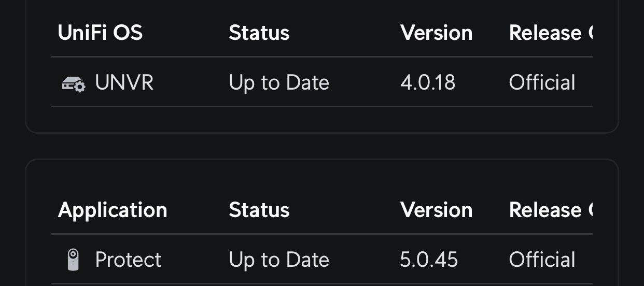The height and width of the screenshot is (286, 644).
Task: Click the Protect camera icon
Action: coord(74,260)
